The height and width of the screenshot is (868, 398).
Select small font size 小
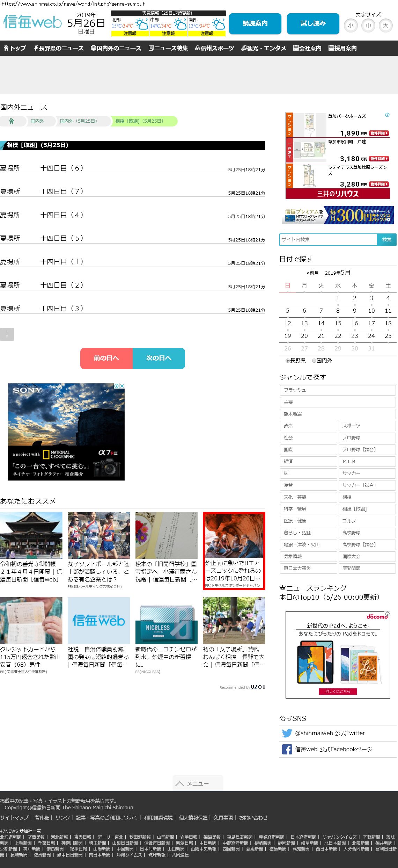(x=351, y=26)
